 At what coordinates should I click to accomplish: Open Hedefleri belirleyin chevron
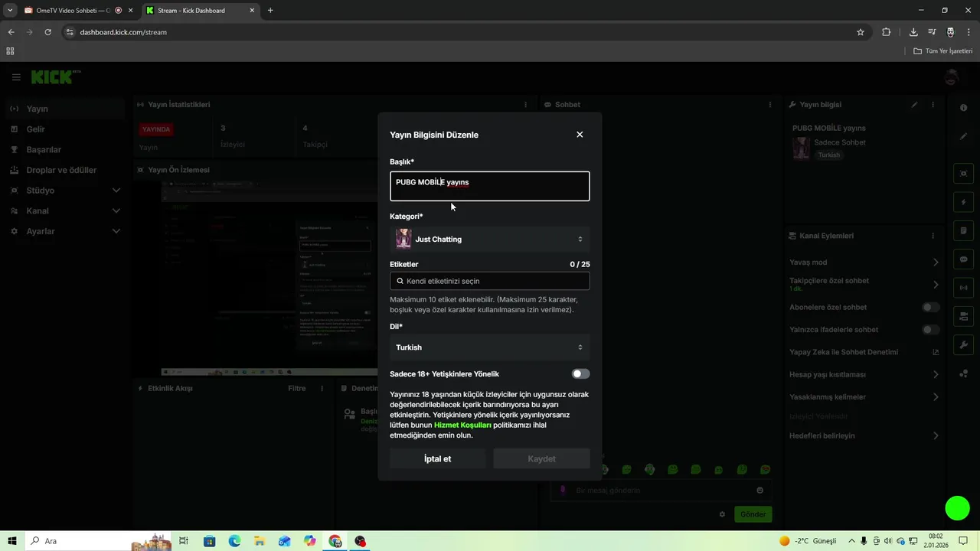pyautogui.click(x=936, y=436)
